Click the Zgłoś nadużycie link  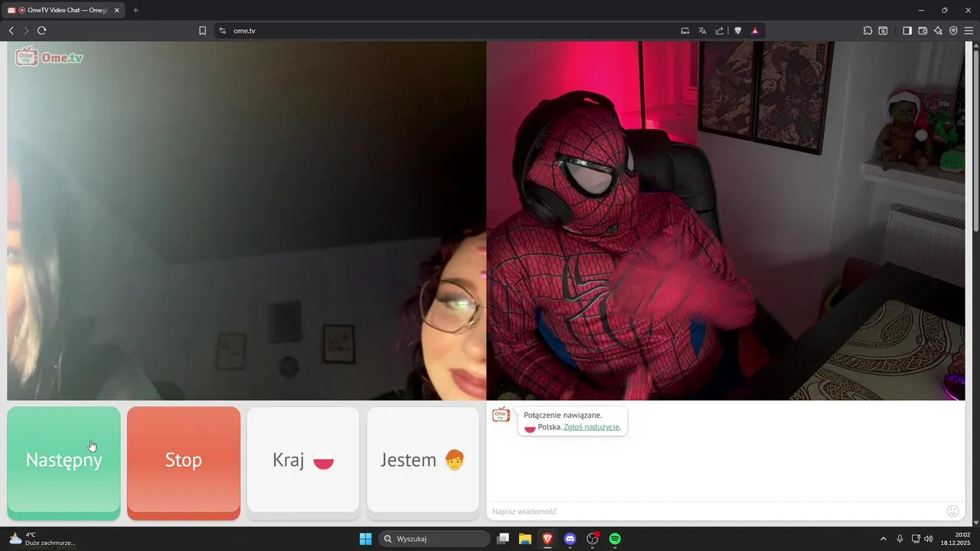pos(591,427)
